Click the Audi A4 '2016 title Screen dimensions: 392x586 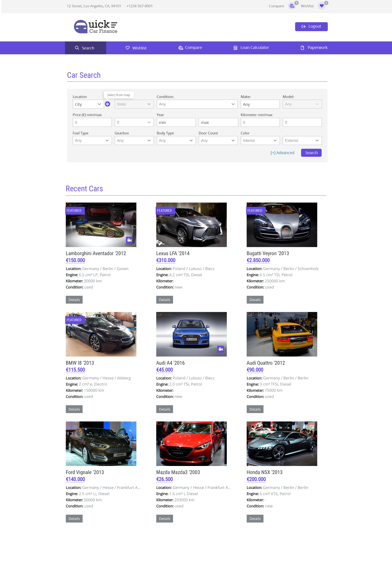pos(170,363)
